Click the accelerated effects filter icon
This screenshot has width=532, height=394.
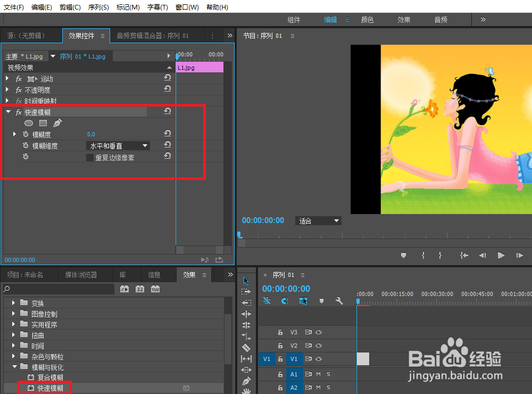[124, 289]
